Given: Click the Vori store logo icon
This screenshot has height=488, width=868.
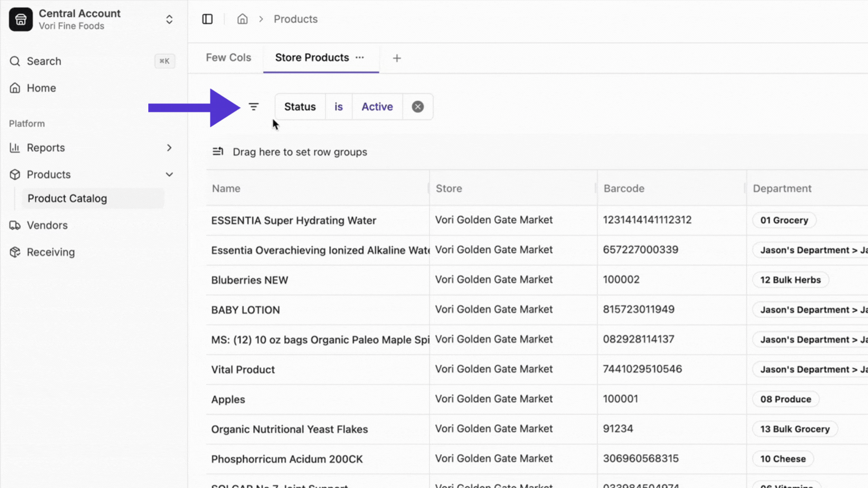Looking at the screenshot, I should click(x=21, y=19).
